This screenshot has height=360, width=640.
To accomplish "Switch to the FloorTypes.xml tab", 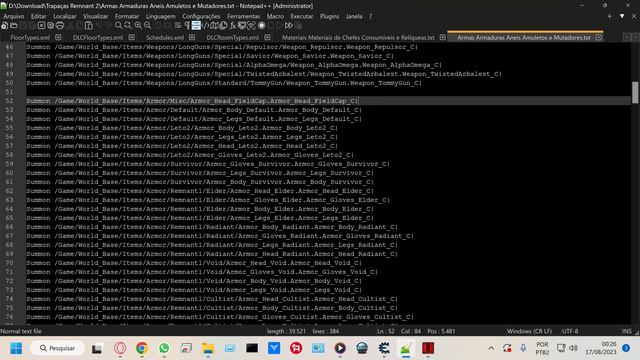I will click(x=30, y=37).
